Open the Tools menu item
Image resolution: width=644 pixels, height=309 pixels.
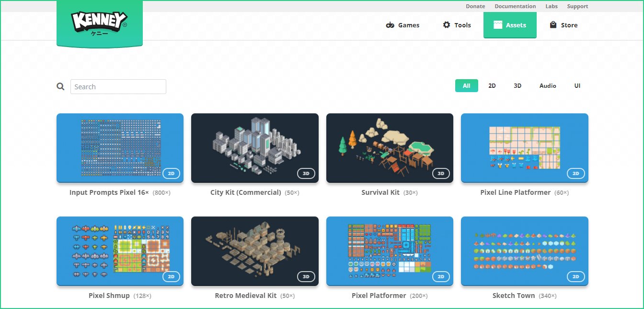457,25
